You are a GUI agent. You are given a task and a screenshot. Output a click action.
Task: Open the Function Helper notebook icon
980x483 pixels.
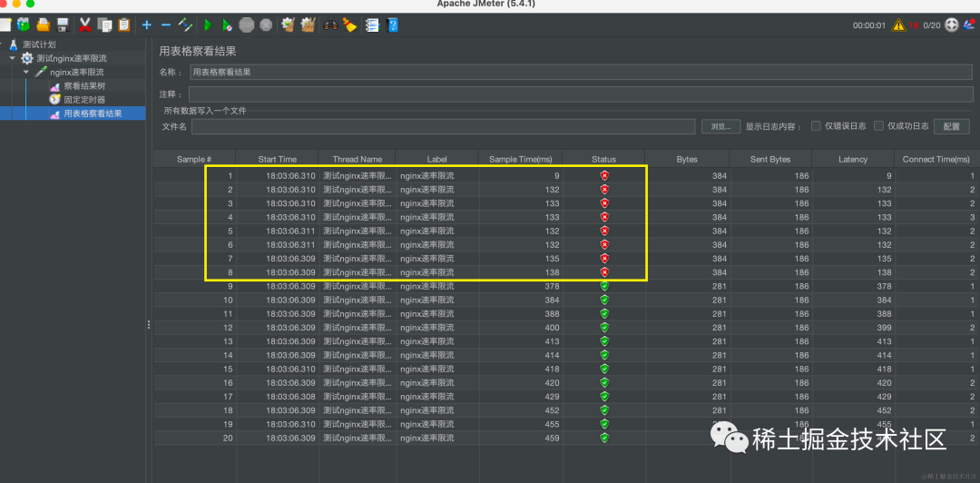coord(372,25)
